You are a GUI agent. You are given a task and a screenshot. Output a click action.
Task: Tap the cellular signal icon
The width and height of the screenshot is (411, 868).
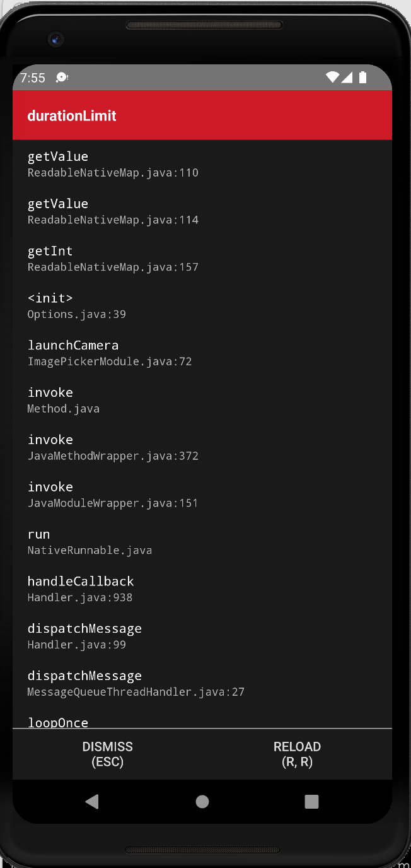coord(347,77)
